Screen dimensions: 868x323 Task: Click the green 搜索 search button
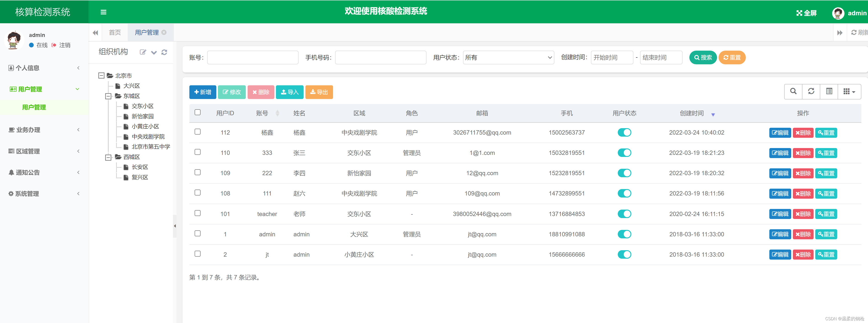pyautogui.click(x=703, y=57)
